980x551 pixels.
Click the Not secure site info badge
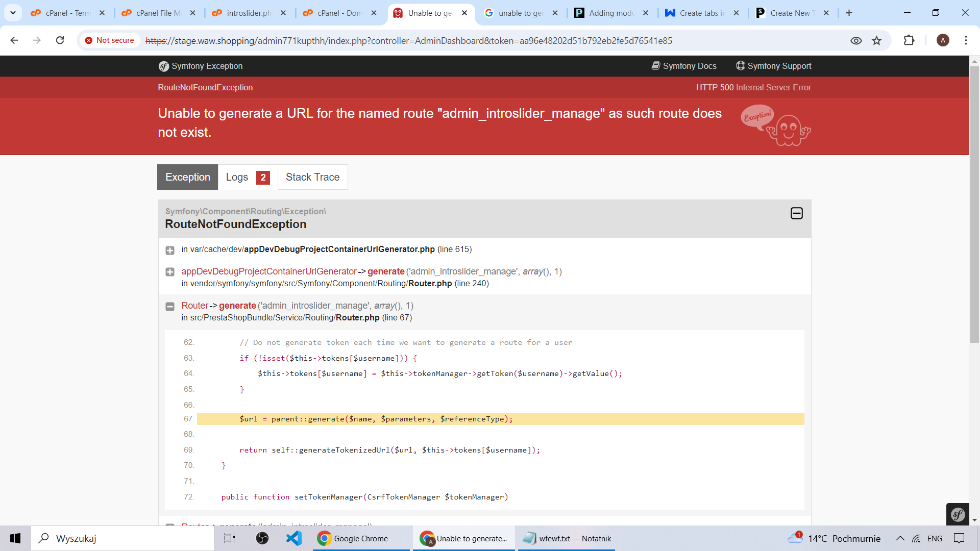[x=109, y=40]
